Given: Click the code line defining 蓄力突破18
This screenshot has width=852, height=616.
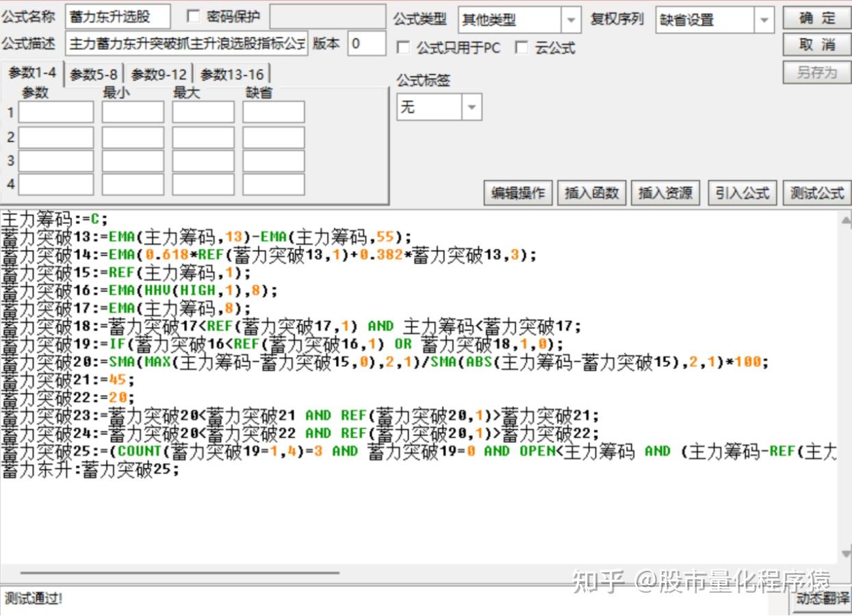Looking at the screenshot, I should click(291, 326).
